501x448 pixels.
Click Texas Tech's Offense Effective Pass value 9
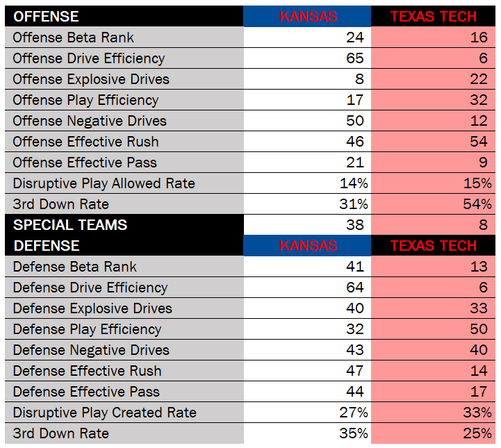coord(483,163)
